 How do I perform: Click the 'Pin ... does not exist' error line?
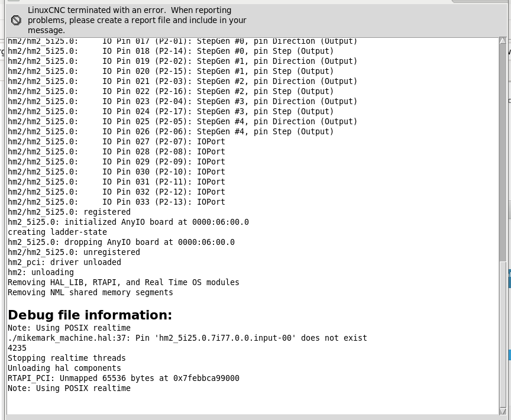(x=187, y=338)
